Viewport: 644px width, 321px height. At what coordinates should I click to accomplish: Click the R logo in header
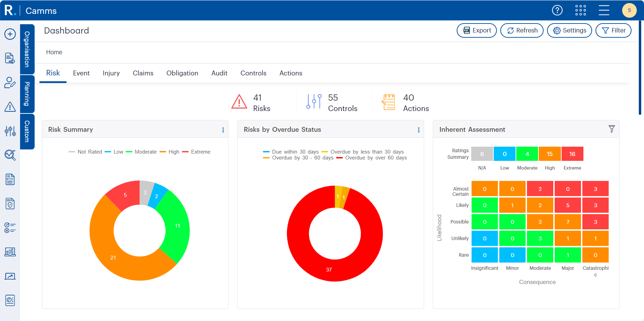(10, 10)
